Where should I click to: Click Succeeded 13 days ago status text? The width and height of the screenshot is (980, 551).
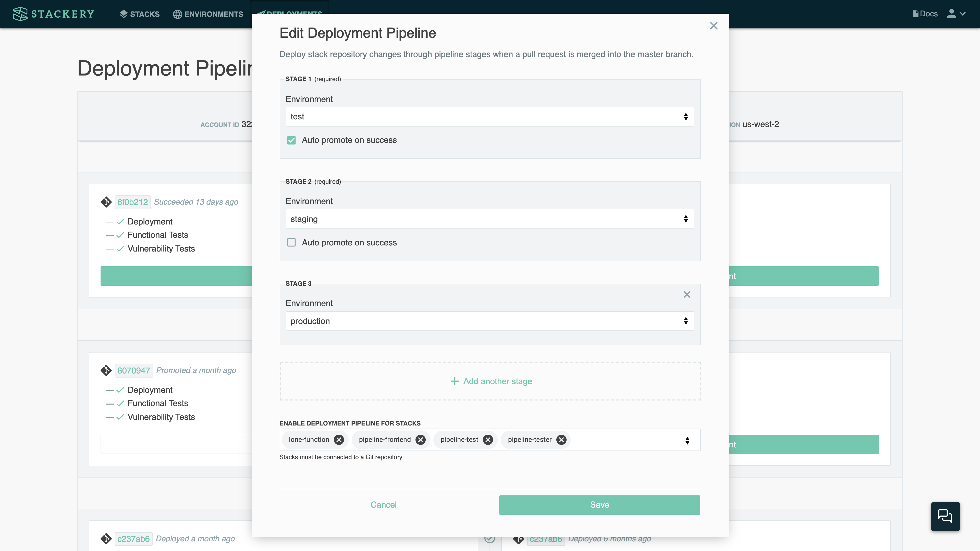pos(196,202)
